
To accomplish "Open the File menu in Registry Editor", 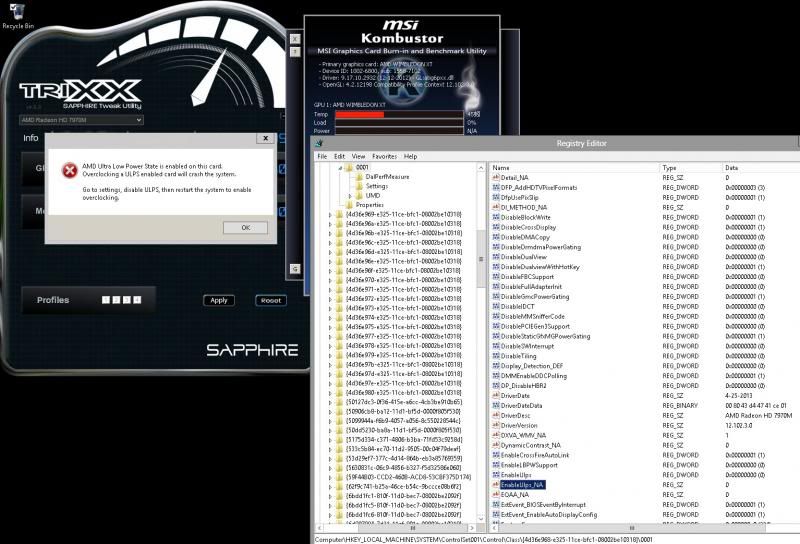I will click(322, 156).
